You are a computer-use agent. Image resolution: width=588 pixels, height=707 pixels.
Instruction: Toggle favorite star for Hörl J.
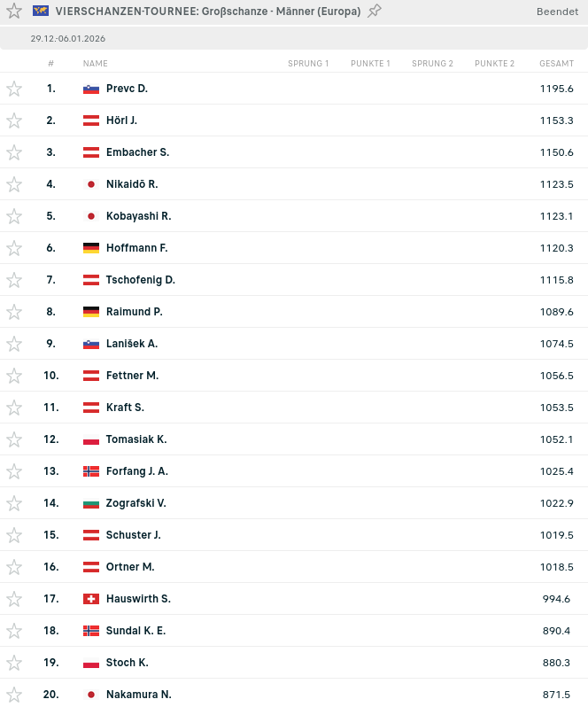coord(14,120)
